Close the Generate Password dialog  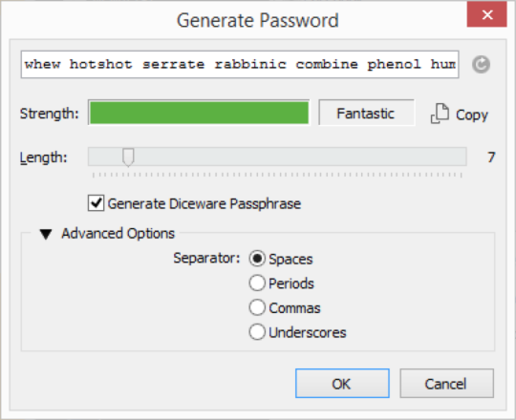point(486,14)
